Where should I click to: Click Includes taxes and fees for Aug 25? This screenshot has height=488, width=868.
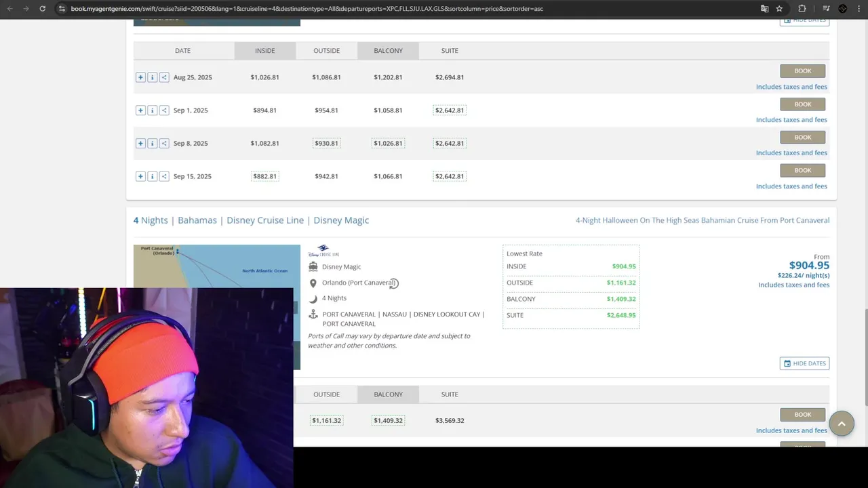click(791, 87)
